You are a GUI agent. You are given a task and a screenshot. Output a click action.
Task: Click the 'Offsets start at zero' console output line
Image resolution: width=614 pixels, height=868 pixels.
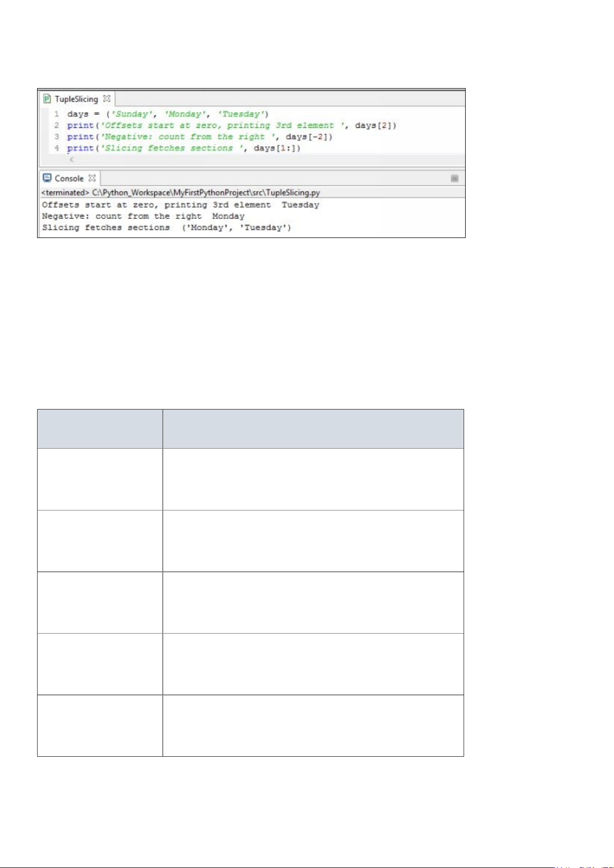(x=180, y=205)
